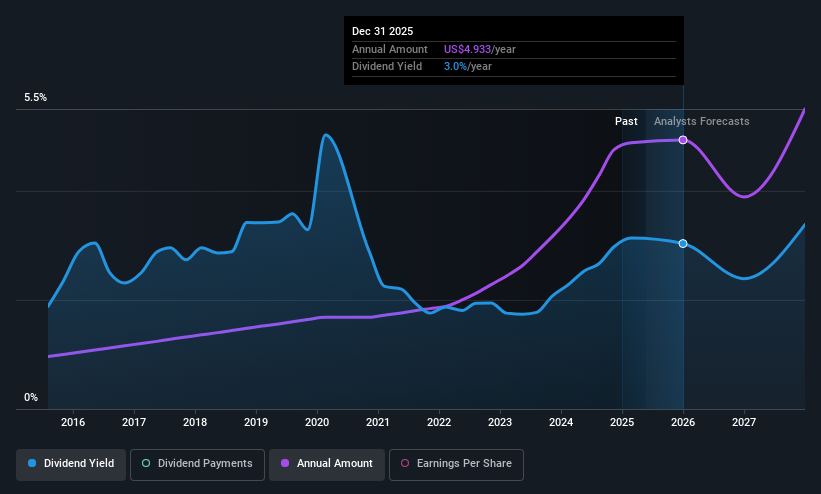Screen dimensions: 821x494
Task: Click the Annual Amount row label in tooltip
Action: (x=390, y=49)
